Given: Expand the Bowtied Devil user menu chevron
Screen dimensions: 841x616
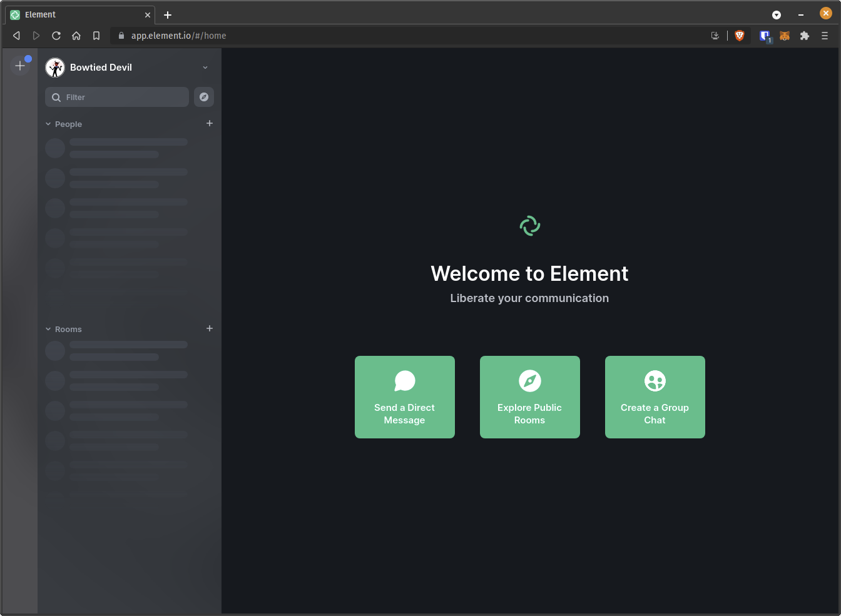Looking at the screenshot, I should coord(205,68).
